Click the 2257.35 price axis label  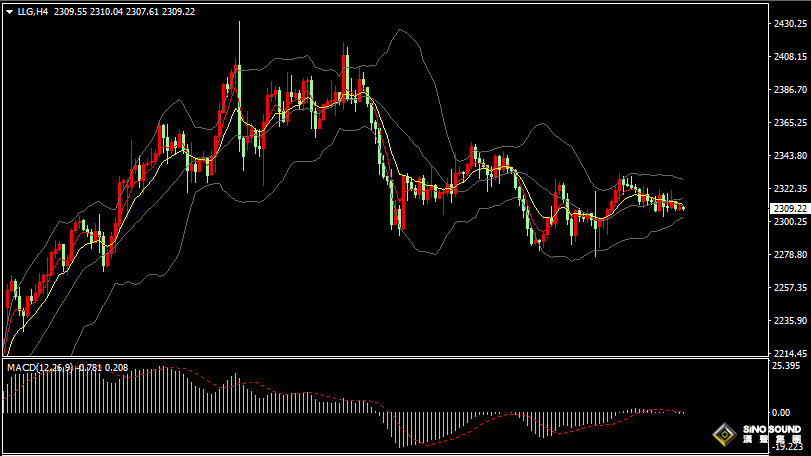[789, 288]
